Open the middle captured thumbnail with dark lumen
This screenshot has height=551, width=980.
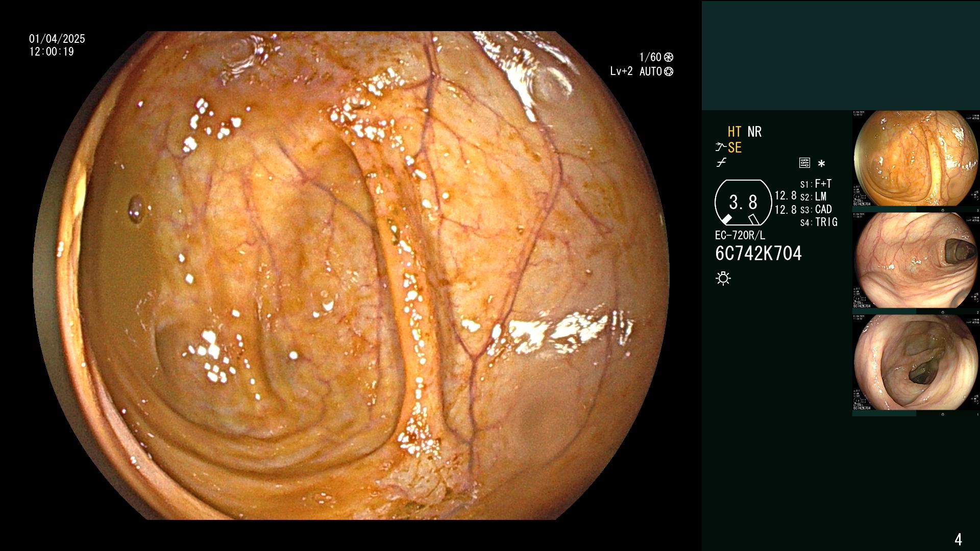(916, 260)
